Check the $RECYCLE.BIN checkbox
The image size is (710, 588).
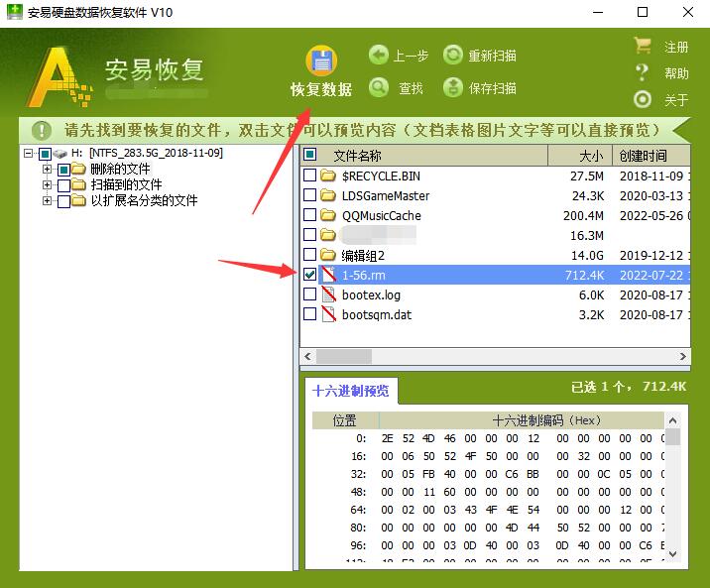coord(309,175)
